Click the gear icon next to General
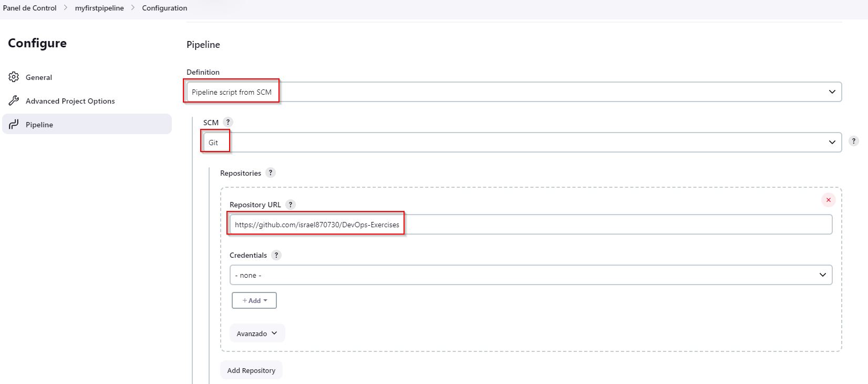The height and width of the screenshot is (384, 868). (14, 77)
